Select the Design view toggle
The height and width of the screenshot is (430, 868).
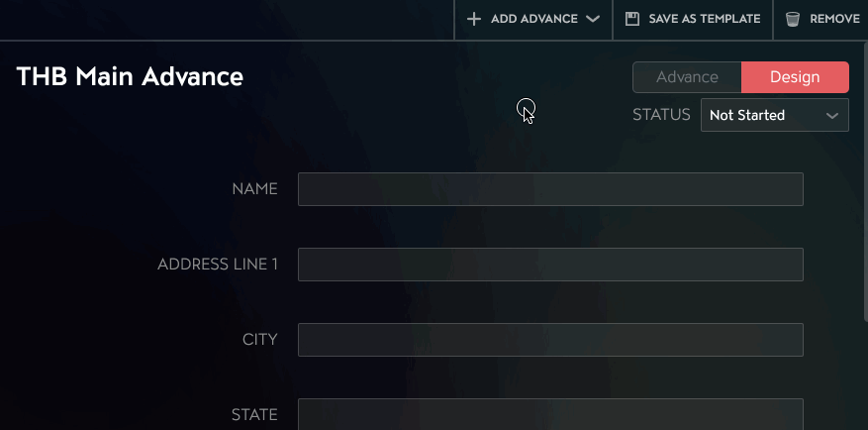point(795,77)
